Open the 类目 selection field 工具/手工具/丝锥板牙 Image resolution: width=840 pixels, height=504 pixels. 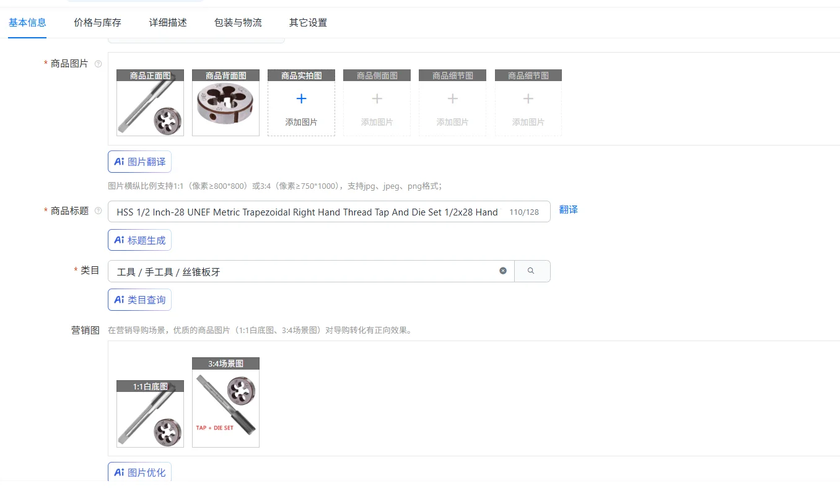pyautogui.click(x=311, y=271)
